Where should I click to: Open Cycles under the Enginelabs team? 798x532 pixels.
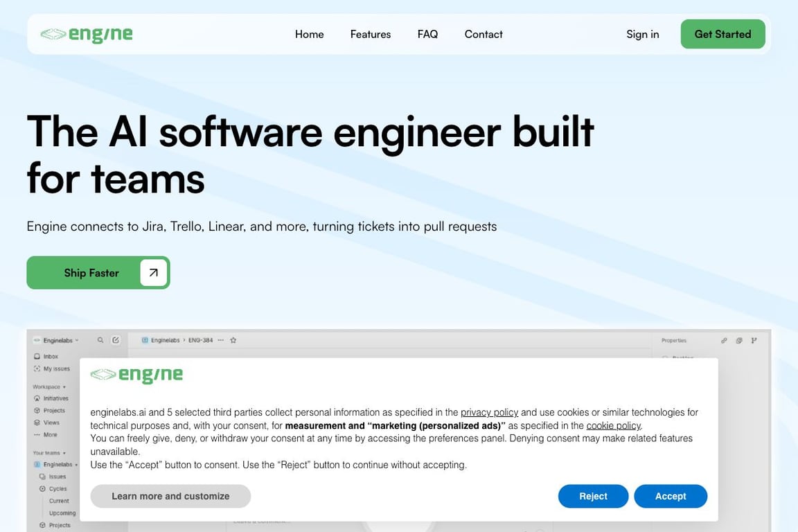coord(53,489)
